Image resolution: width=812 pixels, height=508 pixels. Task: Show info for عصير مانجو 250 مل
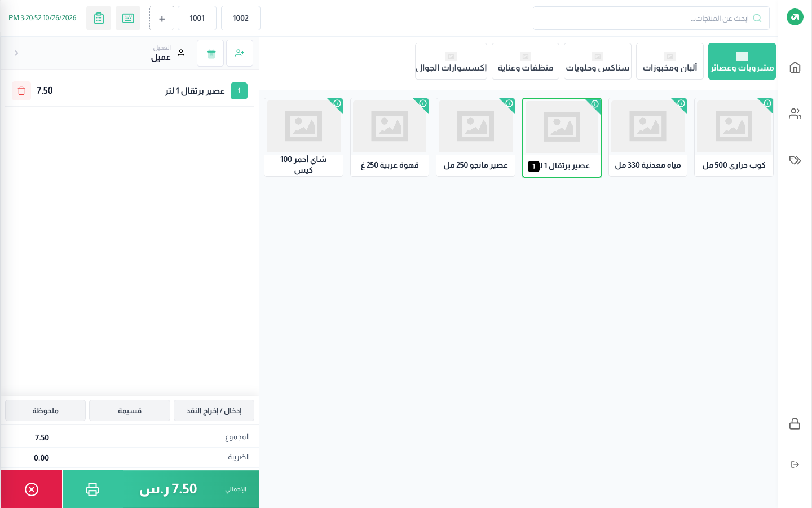click(x=509, y=103)
